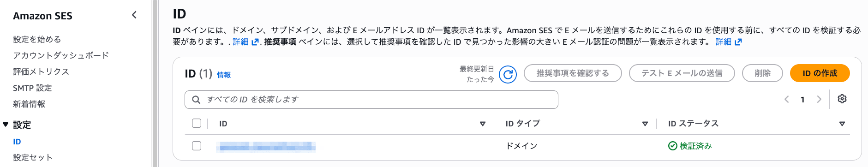Open the blurred domain identity link
Image resolution: width=868 pixels, height=167 pixels.
point(266,147)
